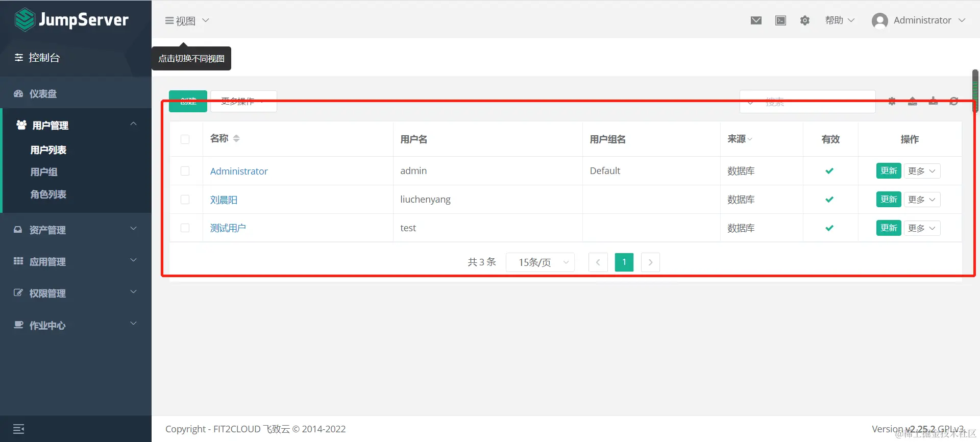Image resolution: width=980 pixels, height=442 pixels.
Task: Click the export download icon
Action: coord(933,101)
